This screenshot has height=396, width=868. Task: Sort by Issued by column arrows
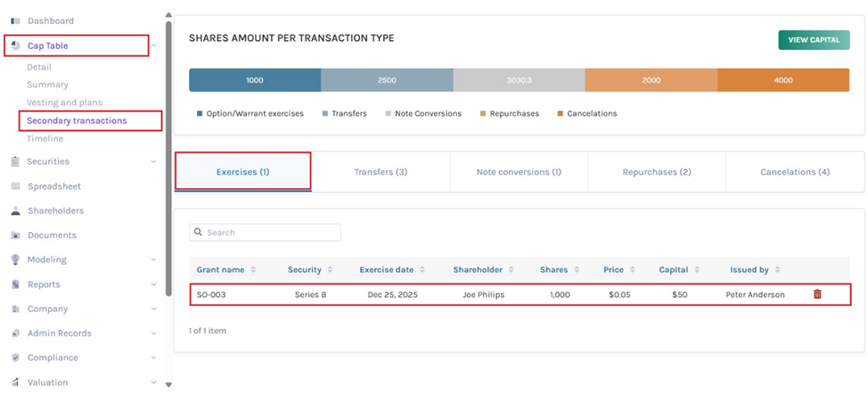777,269
